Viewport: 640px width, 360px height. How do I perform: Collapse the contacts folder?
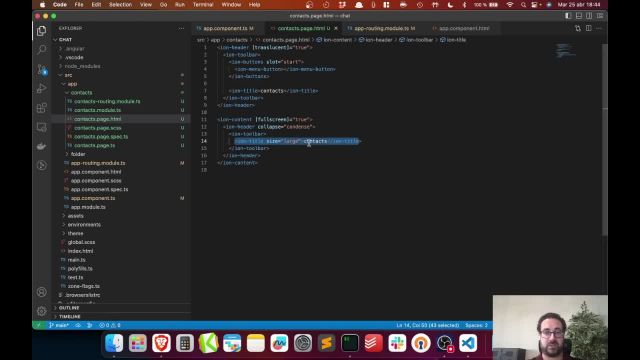pyautogui.click(x=81, y=93)
